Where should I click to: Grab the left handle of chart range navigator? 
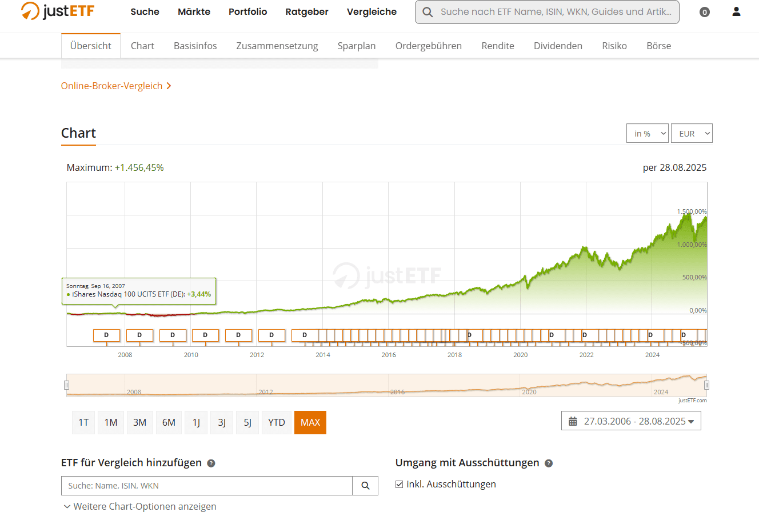click(67, 385)
